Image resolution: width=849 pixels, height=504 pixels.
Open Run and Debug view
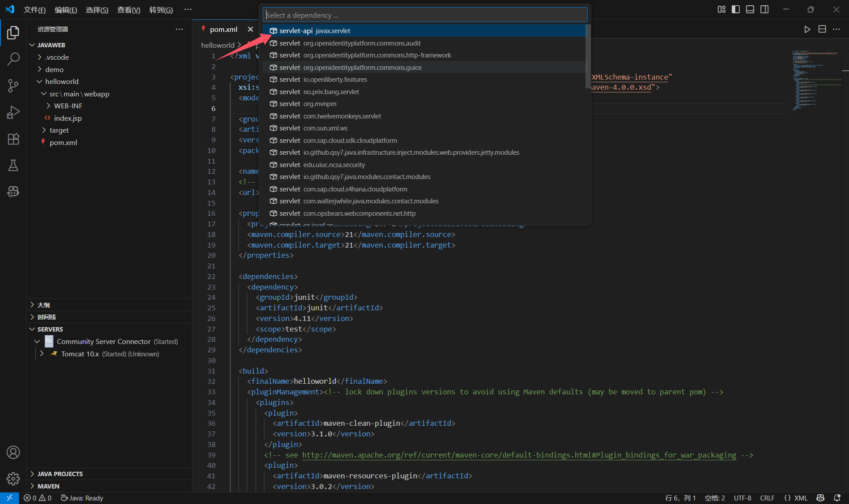point(13,112)
